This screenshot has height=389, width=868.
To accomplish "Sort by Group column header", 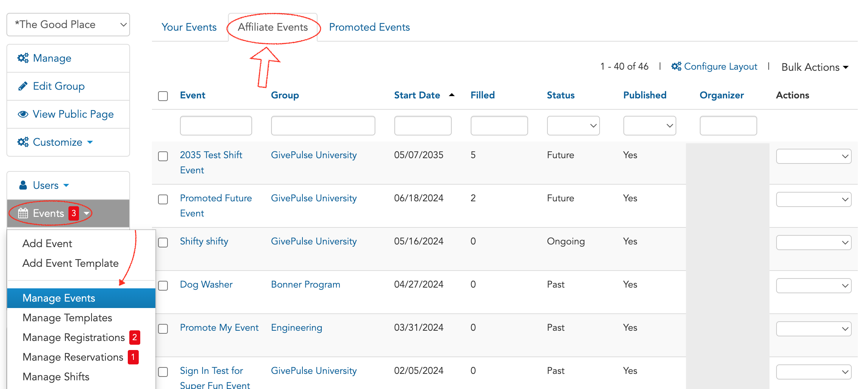I will point(285,95).
